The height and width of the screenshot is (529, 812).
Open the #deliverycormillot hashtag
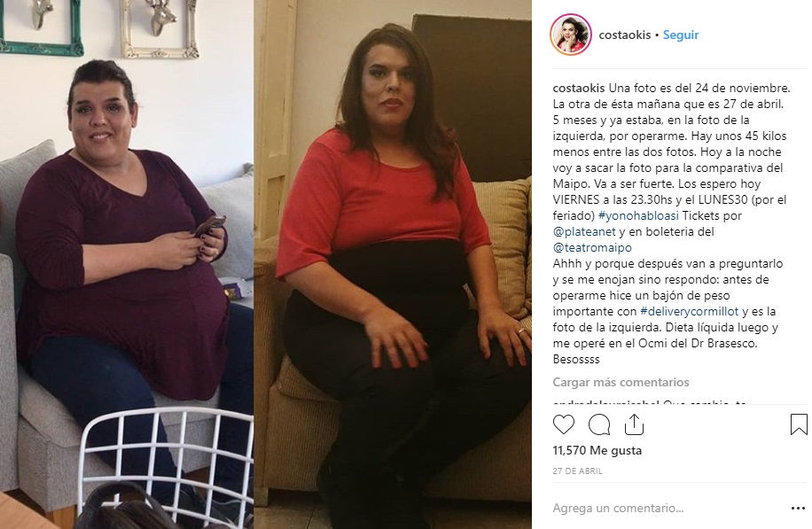pyautogui.click(x=690, y=312)
